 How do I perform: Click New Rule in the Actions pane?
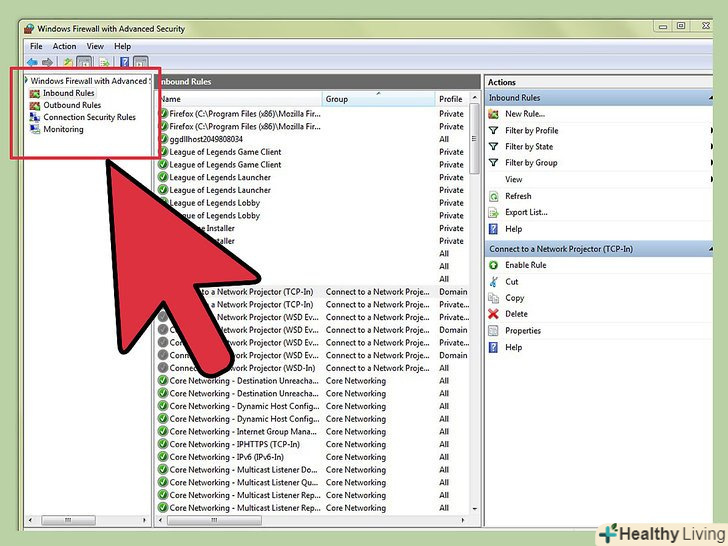(524, 114)
